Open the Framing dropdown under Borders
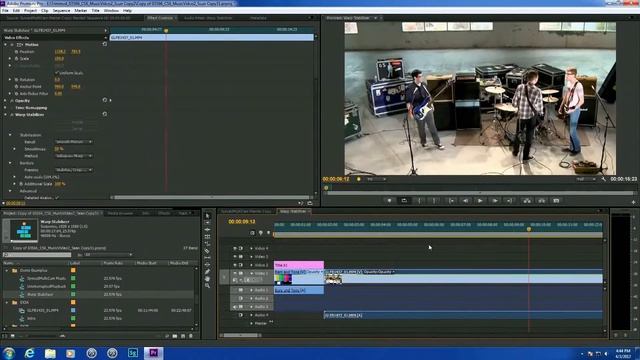 (73, 170)
